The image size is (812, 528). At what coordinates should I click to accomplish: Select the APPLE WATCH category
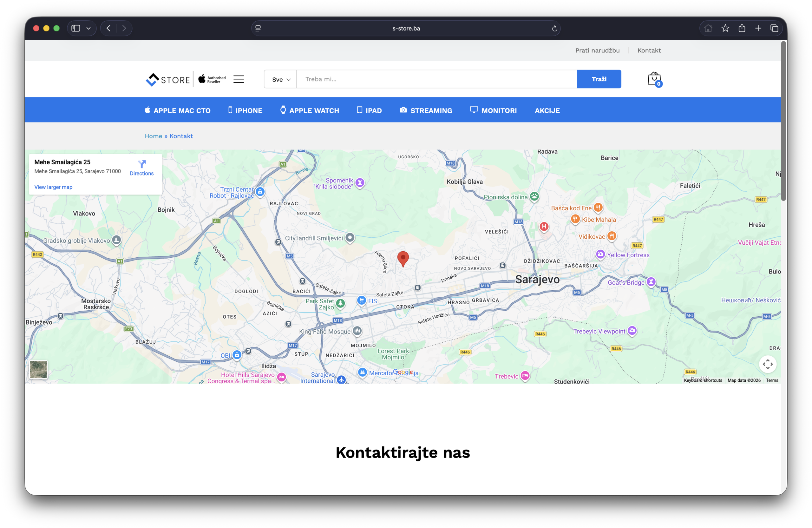pyautogui.click(x=310, y=110)
